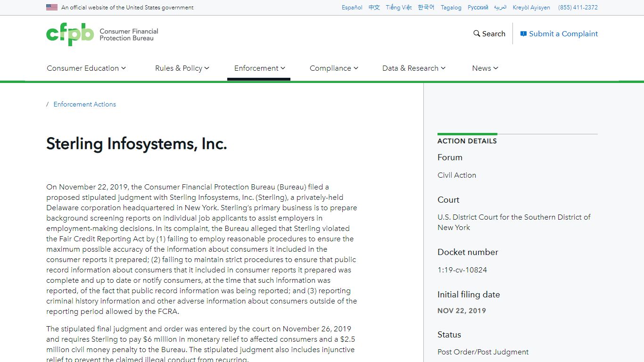
Task: Expand the Data & Research chevron
Action: tap(443, 68)
